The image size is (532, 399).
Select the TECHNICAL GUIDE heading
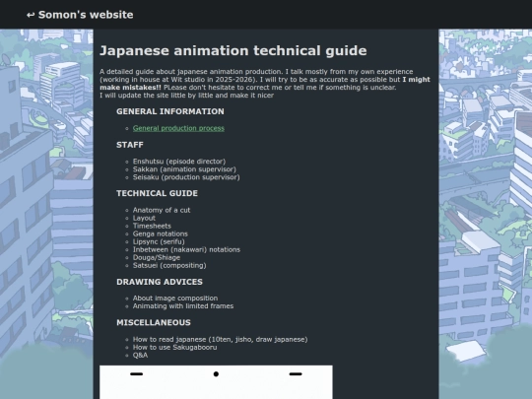(157, 193)
